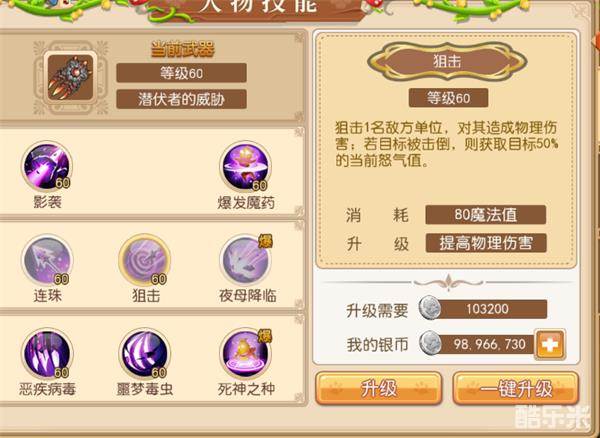Open the 夜母降临 burst skill
Screen dimensions: 600x438
click(x=246, y=260)
